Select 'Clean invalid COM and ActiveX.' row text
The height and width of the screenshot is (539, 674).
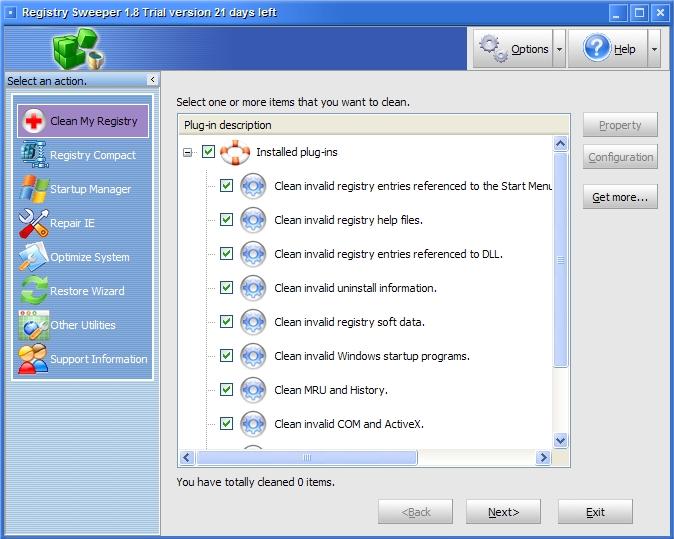pyautogui.click(x=349, y=423)
